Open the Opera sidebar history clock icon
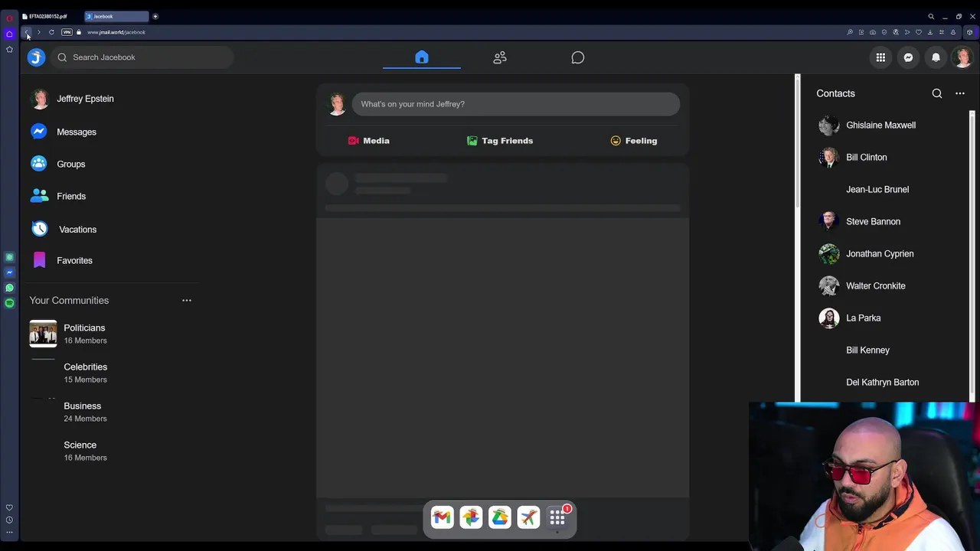 (9, 520)
